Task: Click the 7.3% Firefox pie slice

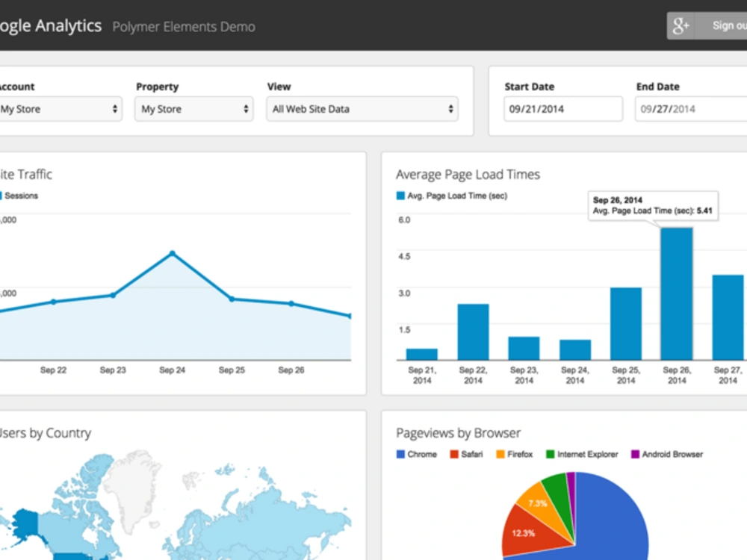Action: (541, 505)
